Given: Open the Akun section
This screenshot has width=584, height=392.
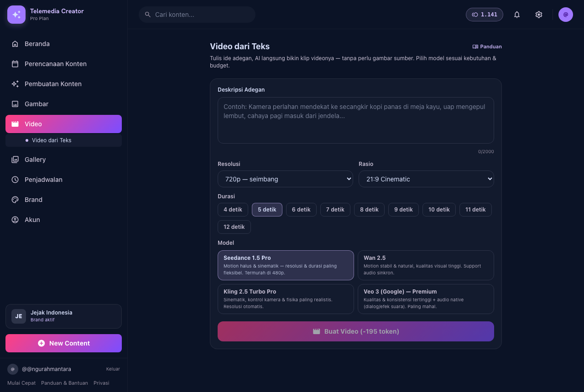Looking at the screenshot, I should click(63, 220).
